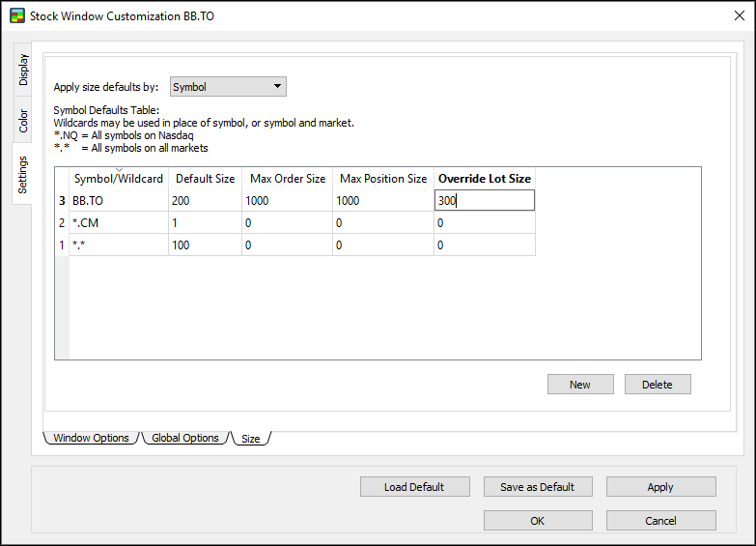Click Default Size cell showing 100
The height and width of the screenshot is (546, 756).
click(205, 245)
